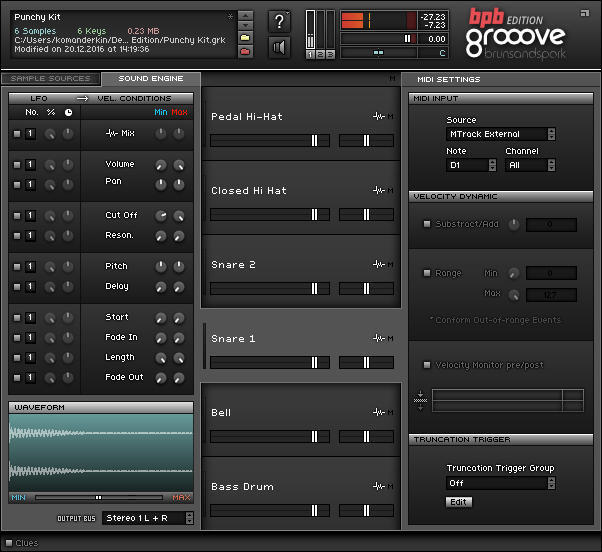Screen dimensions: 602x552
Task: Open the Truncation Trigger Group Off dropdown
Action: tap(500, 483)
